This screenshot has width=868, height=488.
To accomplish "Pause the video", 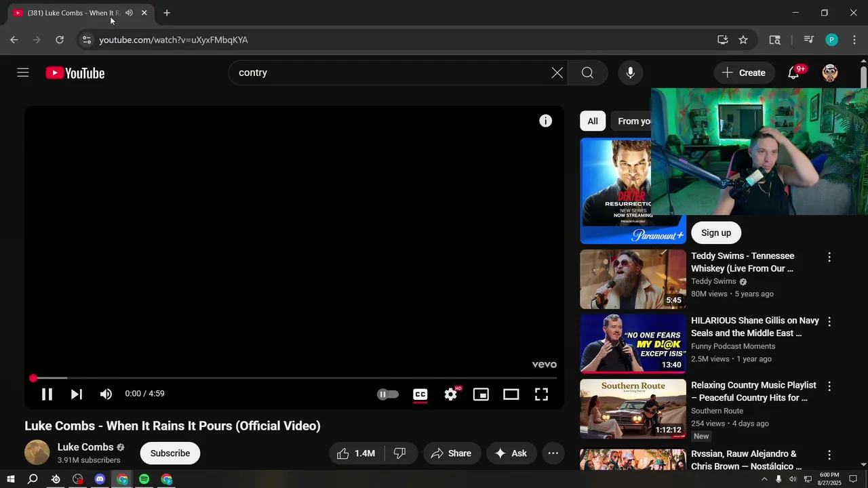I will (47, 394).
